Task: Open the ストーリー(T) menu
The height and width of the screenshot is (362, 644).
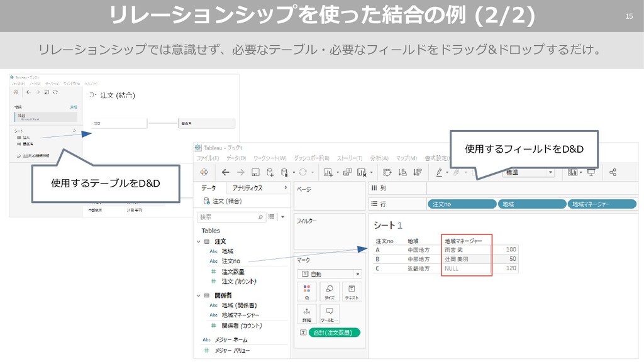Action: [350, 158]
